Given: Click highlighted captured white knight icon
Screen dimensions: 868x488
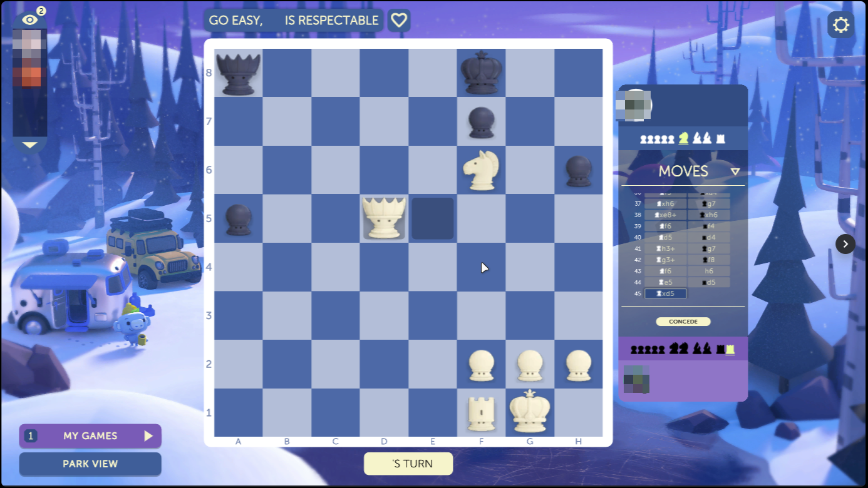Looking at the screenshot, I should 683,139.
